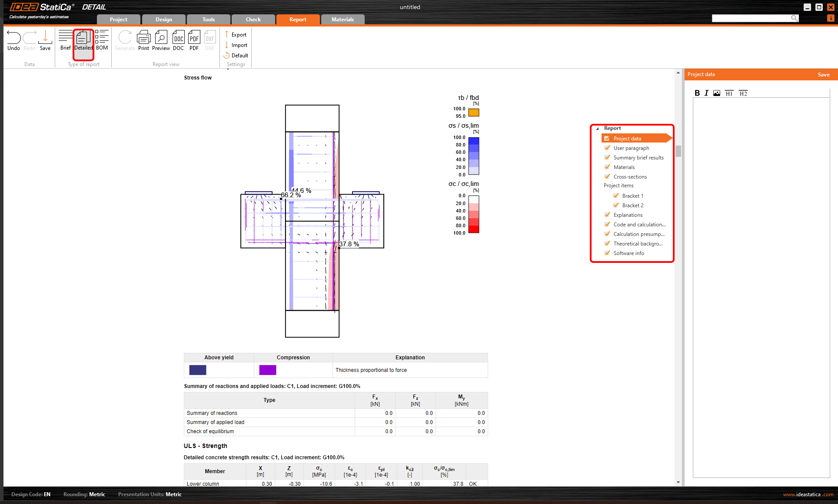Switch to the Check tab

[253, 20]
